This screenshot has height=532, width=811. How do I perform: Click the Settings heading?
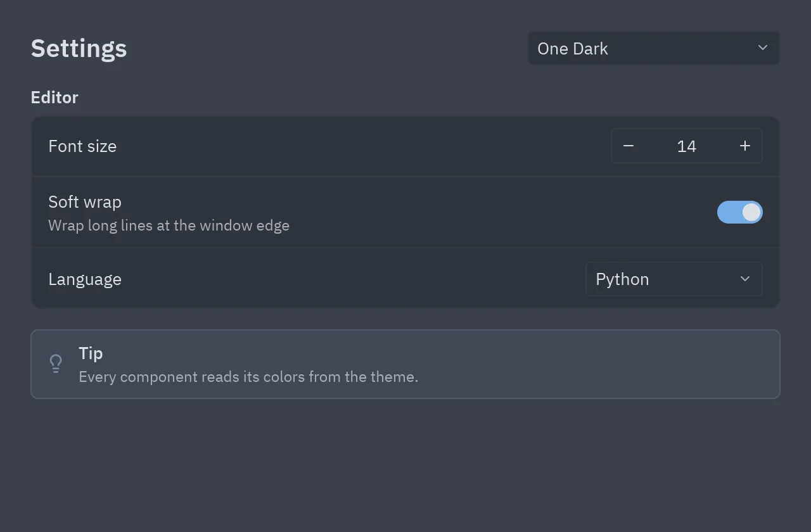[x=79, y=48]
